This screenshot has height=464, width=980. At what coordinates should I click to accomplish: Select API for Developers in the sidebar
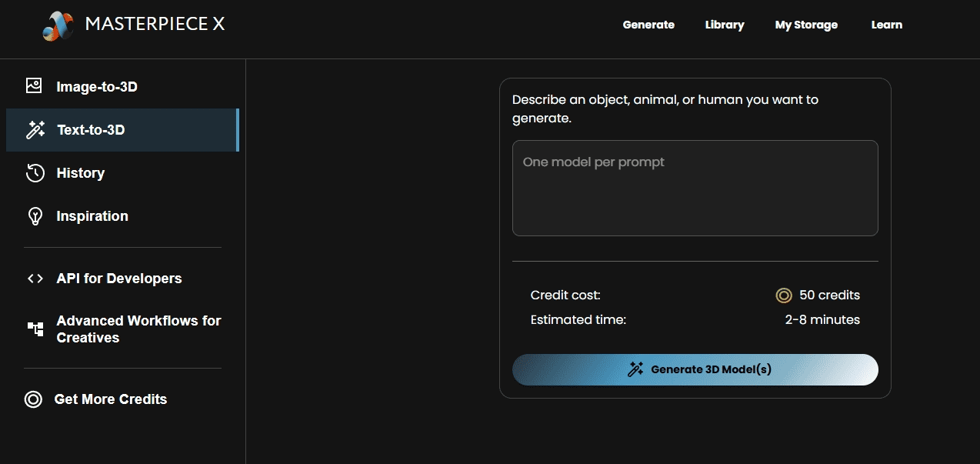point(119,279)
